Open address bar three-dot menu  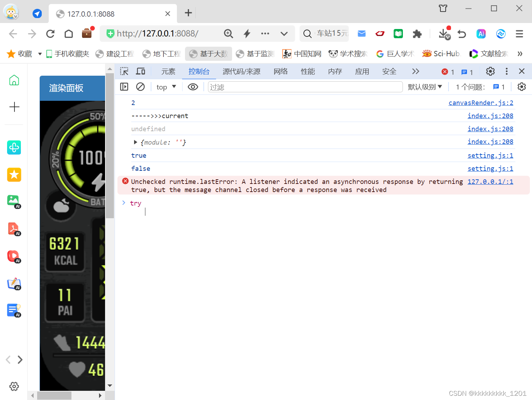pos(265,34)
